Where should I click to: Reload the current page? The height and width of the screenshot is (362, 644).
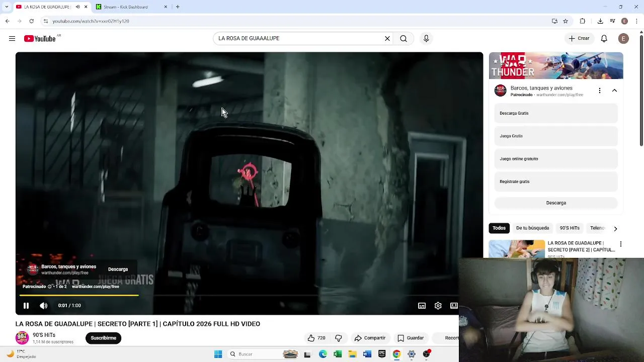32,21
